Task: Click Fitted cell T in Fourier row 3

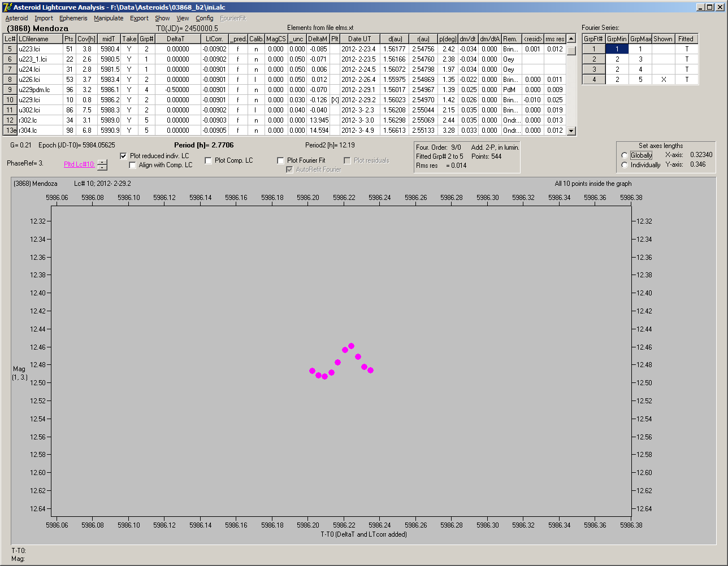Action: pos(687,69)
